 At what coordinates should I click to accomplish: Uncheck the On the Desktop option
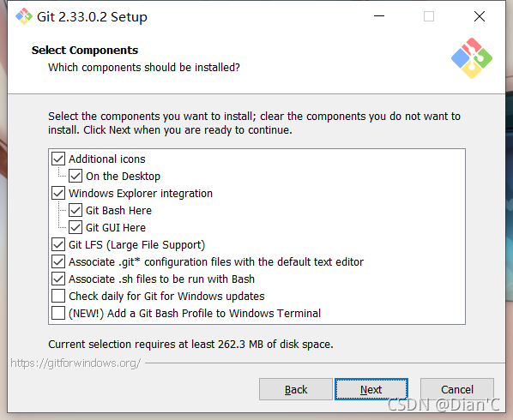tap(75, 177)
